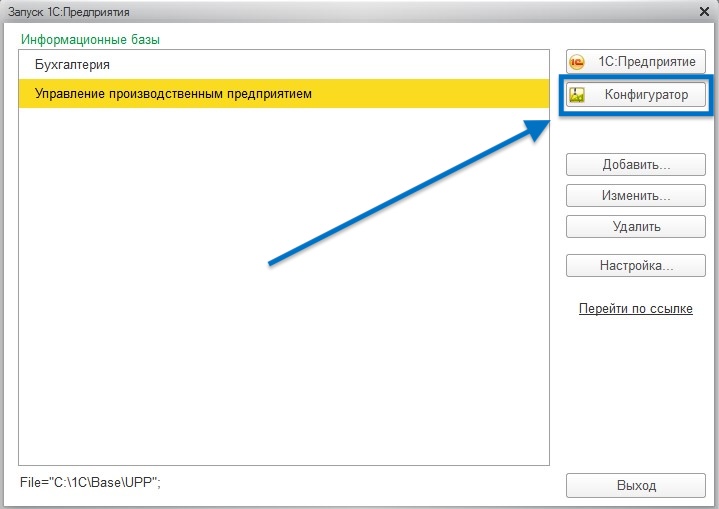Click the Изменить button

[636, 196]
